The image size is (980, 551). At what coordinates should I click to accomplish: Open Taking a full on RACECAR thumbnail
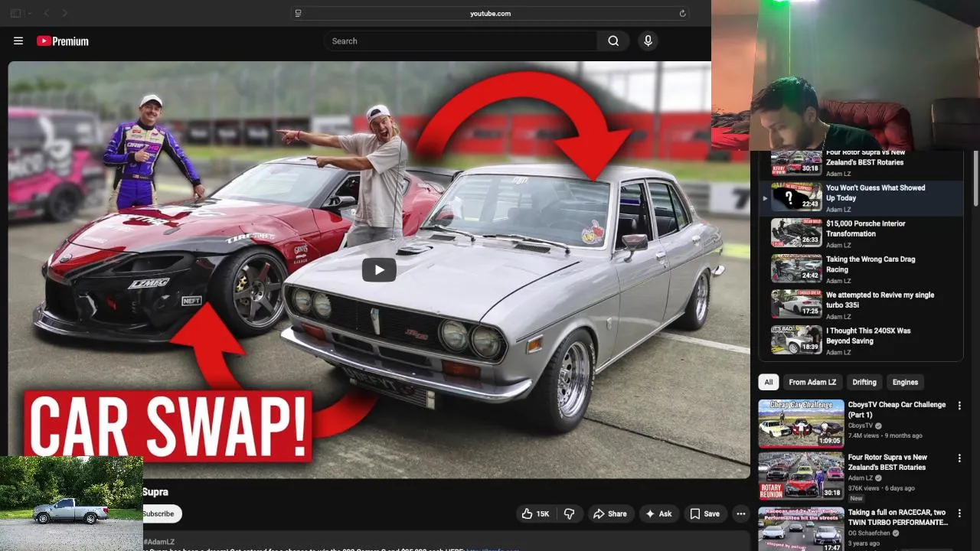[801, 529]
